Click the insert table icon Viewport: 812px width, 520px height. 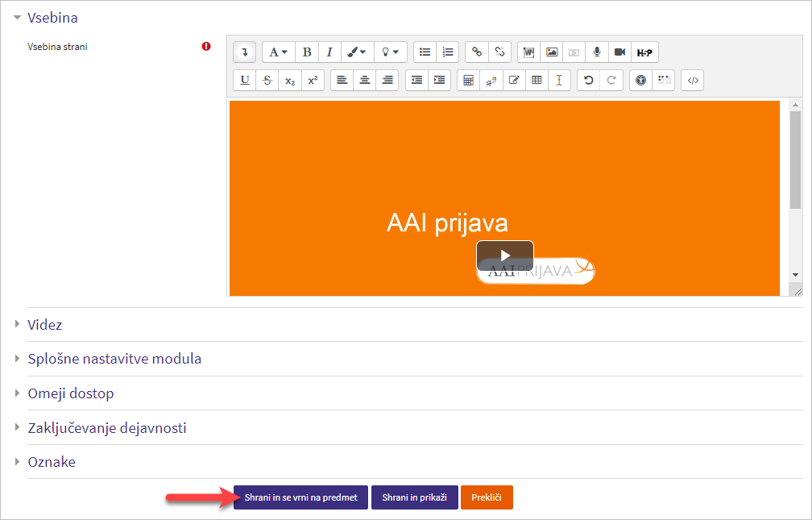(537, 80)
